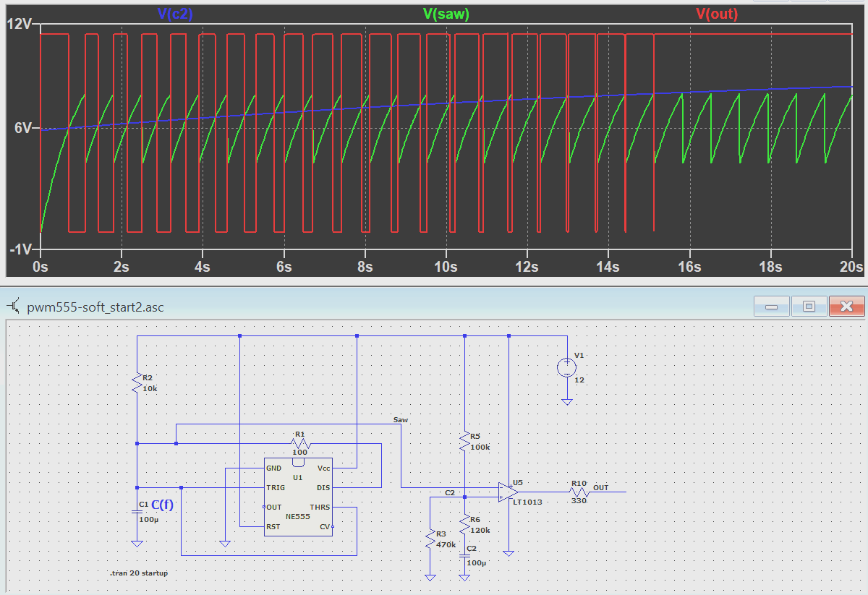
Task: Select capacitor C1 100µ symbol
Action: pos(137,511)
